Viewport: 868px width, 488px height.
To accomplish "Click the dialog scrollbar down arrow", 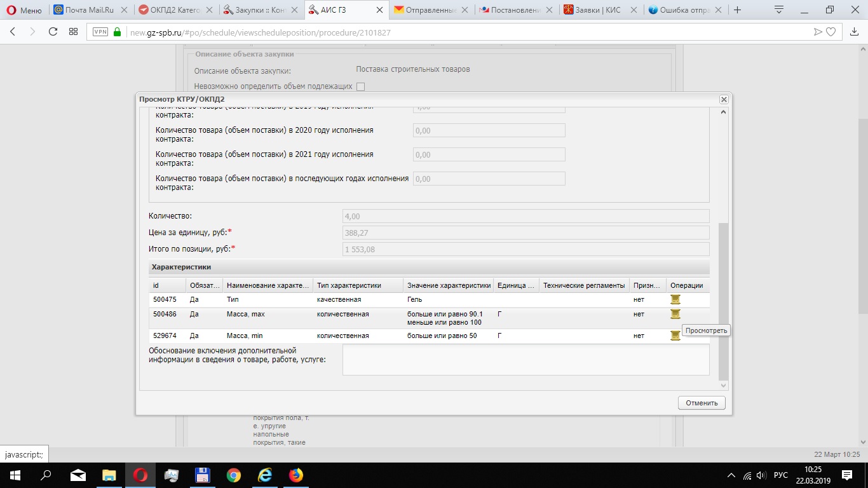I will point(723,386).
